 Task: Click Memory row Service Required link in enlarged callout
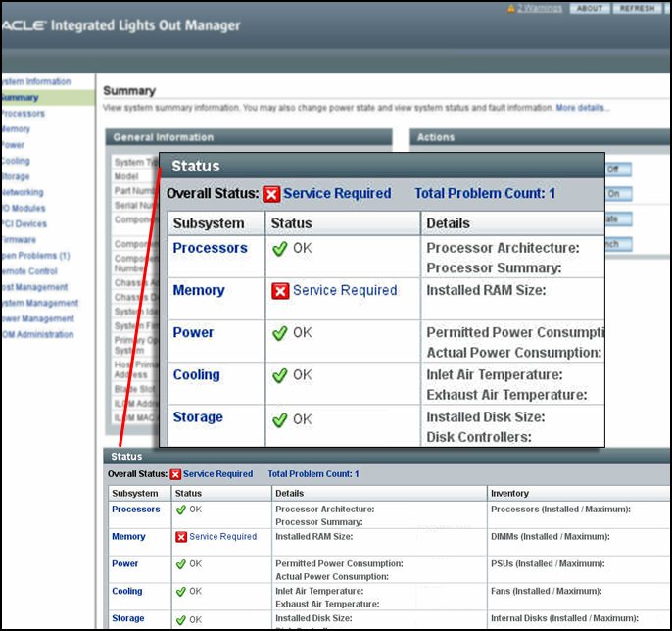pos(345,291)
